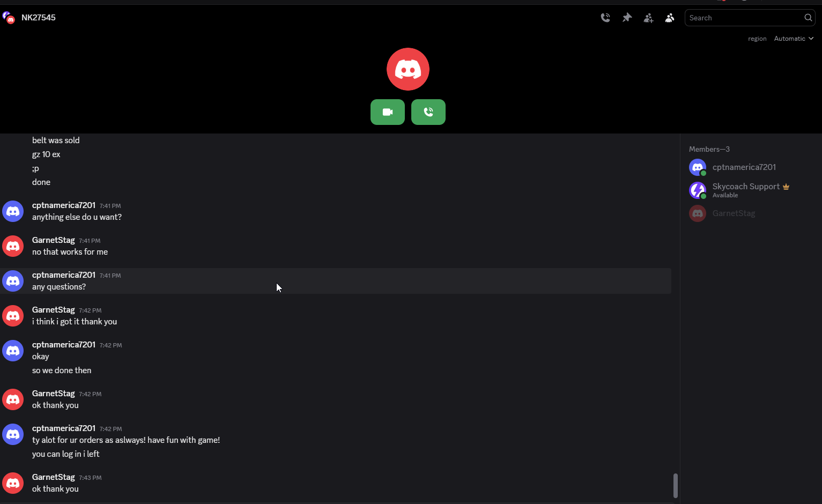
Task: Click the chat scrollbar thumb
Action: tap(675, 486)
